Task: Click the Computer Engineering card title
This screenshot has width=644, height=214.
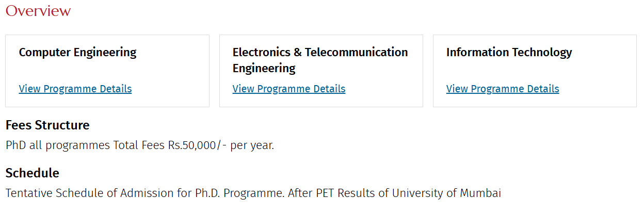Action: pyautogui.click(x=77, y=52)
